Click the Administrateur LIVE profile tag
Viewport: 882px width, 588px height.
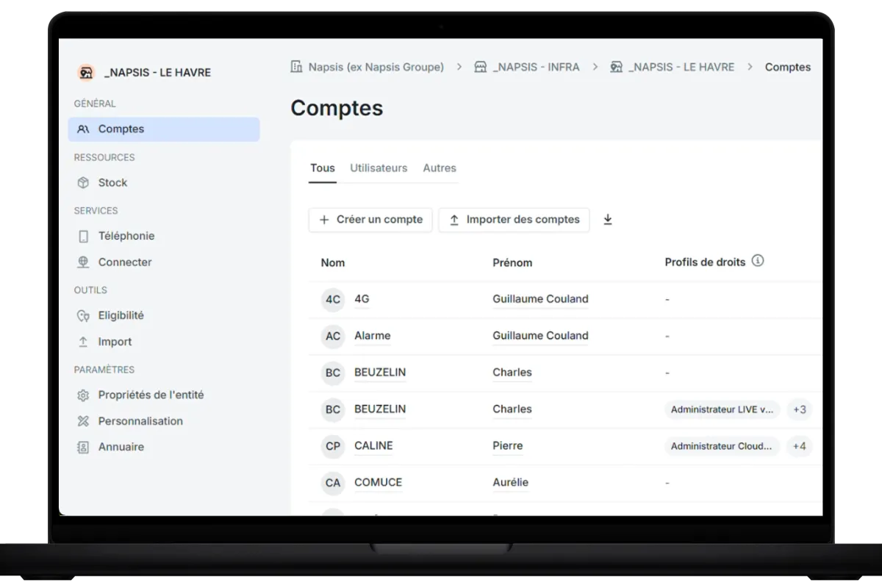click(723, 410)
